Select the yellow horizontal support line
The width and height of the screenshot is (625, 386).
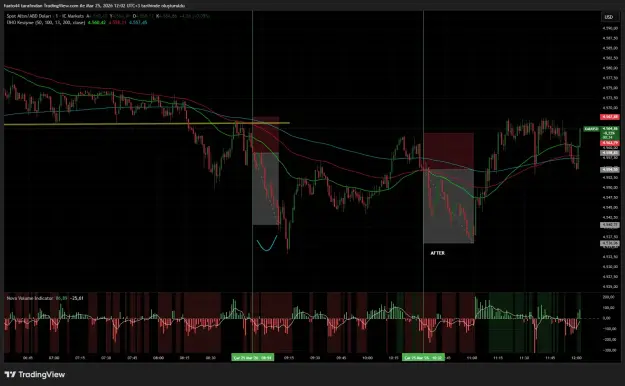pyautogui.click(x=147, y=124)
